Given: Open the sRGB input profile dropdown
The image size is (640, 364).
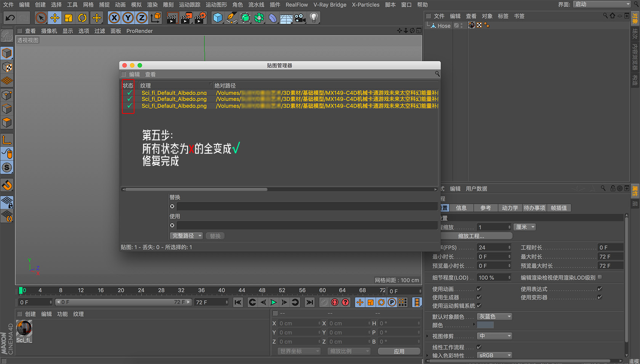Looking at the screenshot, I should tap(494, 355).
